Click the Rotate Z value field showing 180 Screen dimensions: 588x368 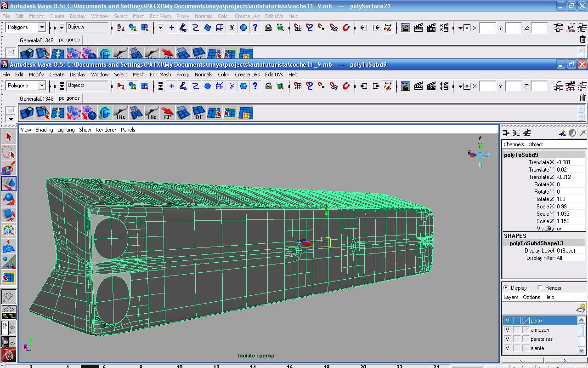pyautogui.click(x=571, y=199)
